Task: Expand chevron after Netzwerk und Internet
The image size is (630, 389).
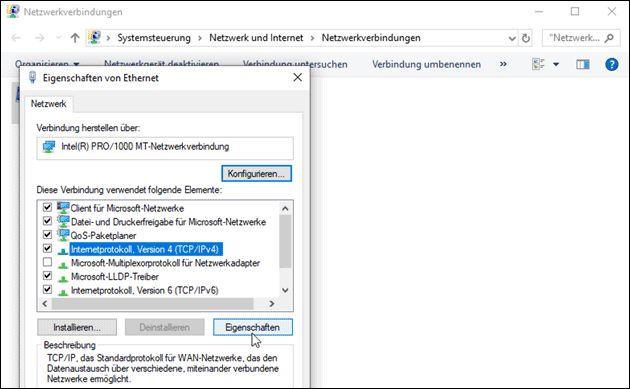Action: click(x=312, y=38)
